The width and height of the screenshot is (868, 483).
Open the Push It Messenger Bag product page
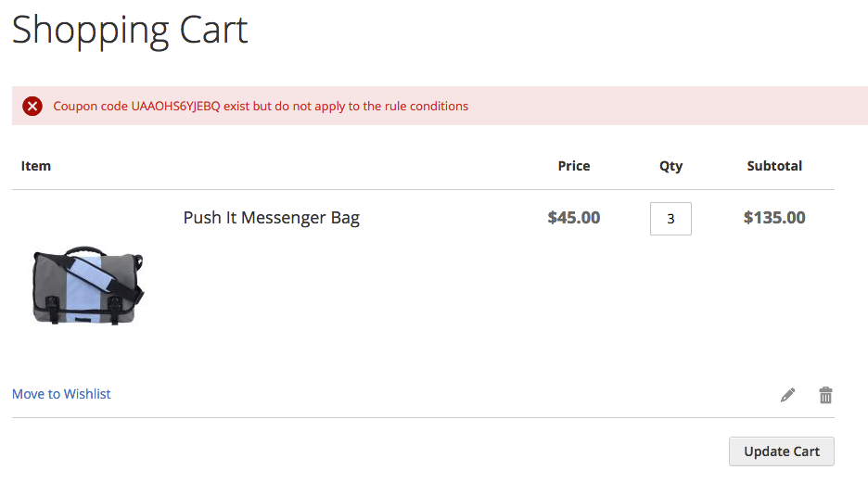pos(271,218)
